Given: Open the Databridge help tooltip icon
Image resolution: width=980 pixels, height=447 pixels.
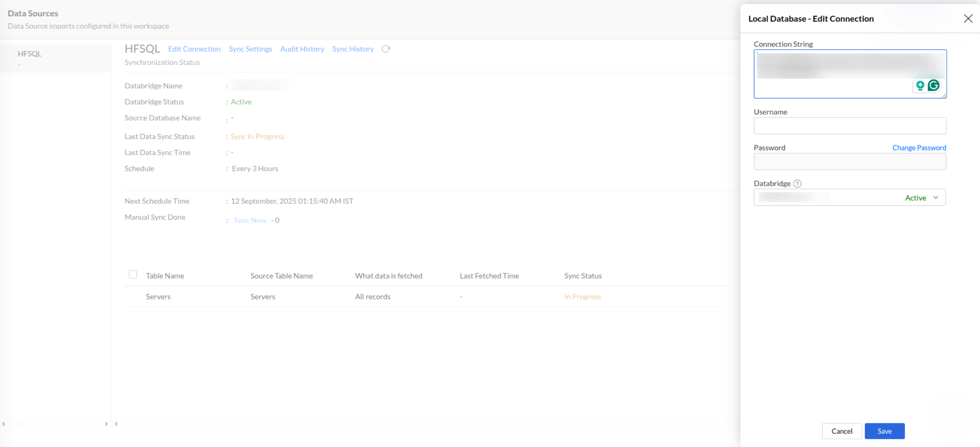Looking at the screenshot, I should [x=797, y=183].
